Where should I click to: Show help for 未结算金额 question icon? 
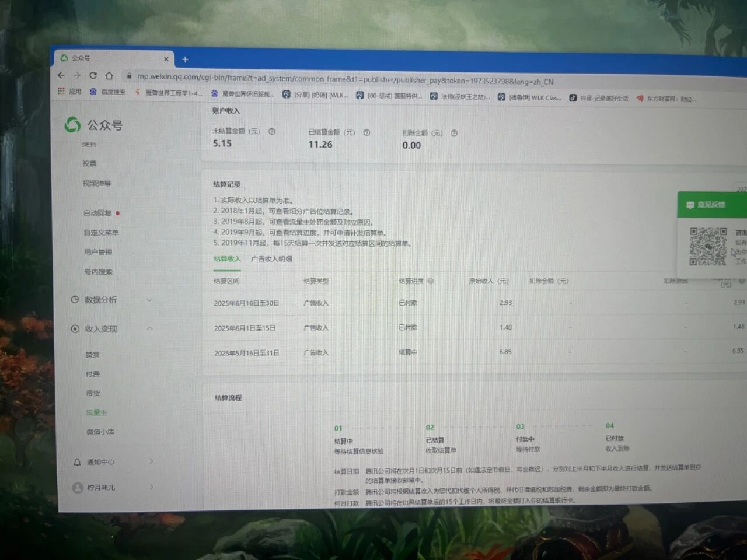tap(271, 132)
